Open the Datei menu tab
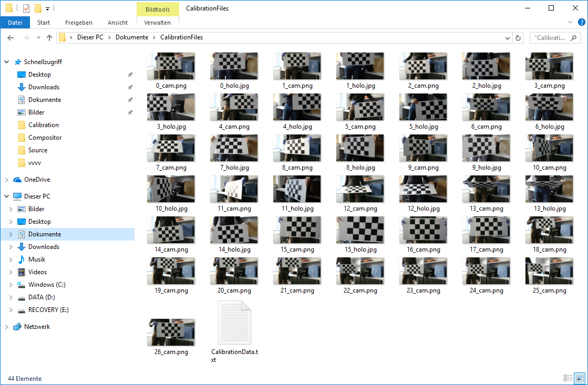Screen dimensions: 588x385 (15, 23)
